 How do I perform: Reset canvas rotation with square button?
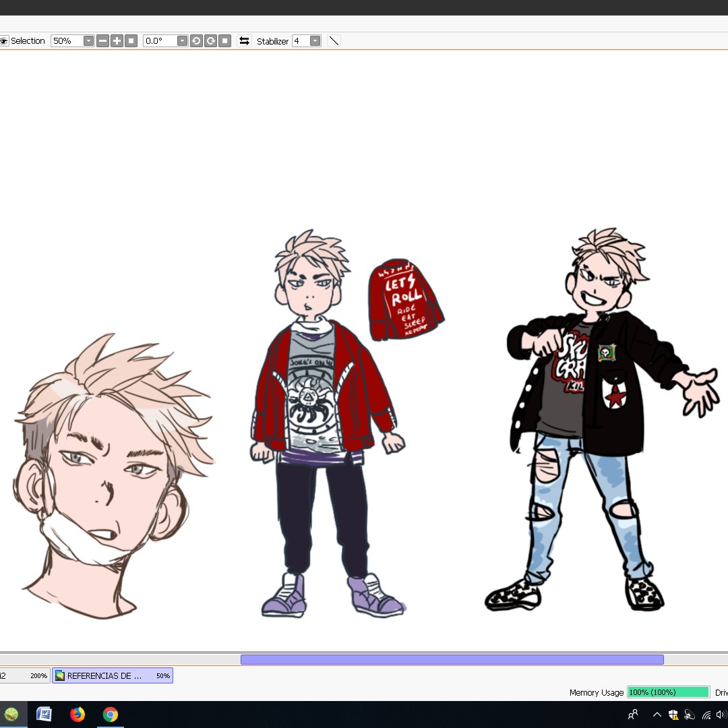coord(225,41)
